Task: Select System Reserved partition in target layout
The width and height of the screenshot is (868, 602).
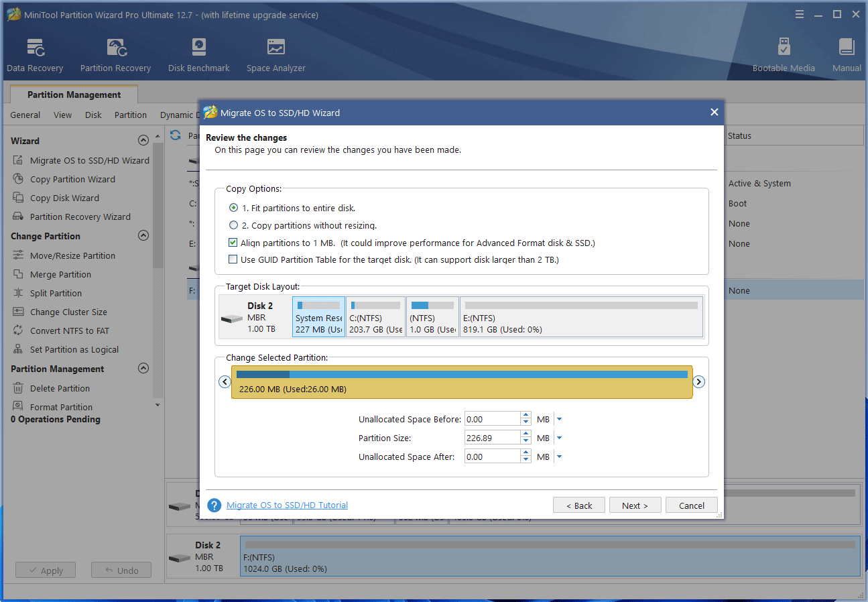Action: point(319,317)
